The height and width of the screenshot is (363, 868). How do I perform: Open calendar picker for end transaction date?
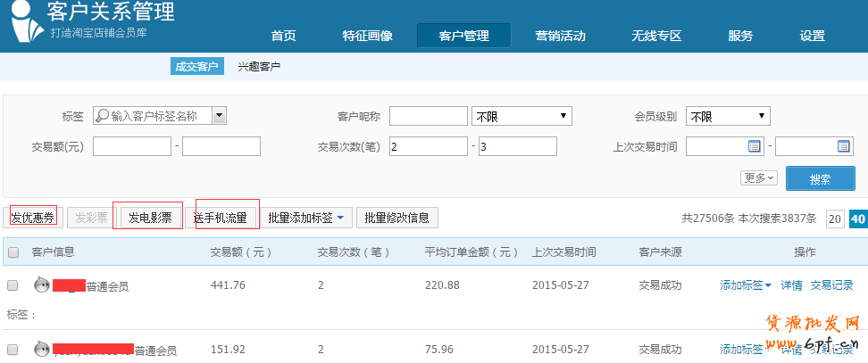pos(844,146)
